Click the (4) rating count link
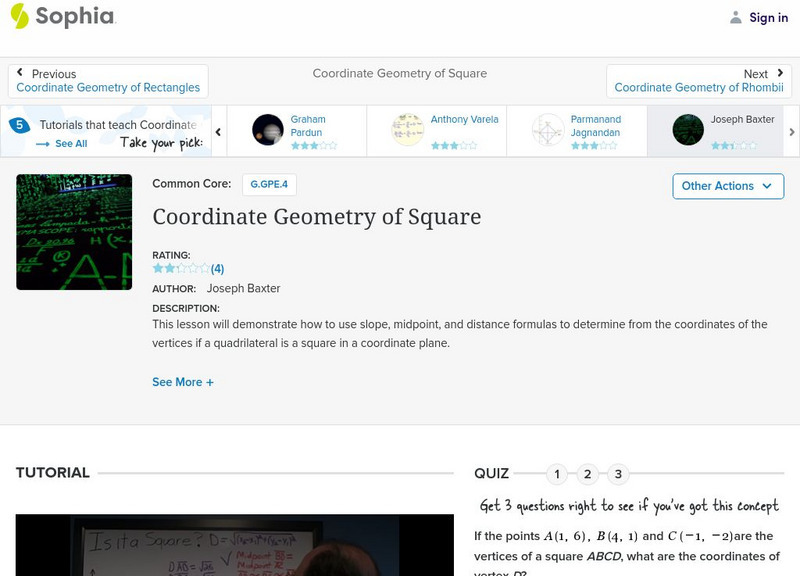 pos(217,269)
